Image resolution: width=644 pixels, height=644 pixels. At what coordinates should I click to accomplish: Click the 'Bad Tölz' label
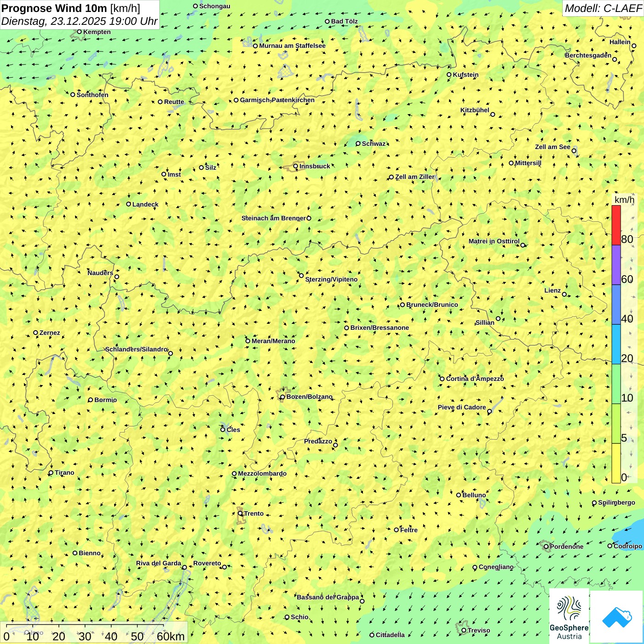click(344, 21)
